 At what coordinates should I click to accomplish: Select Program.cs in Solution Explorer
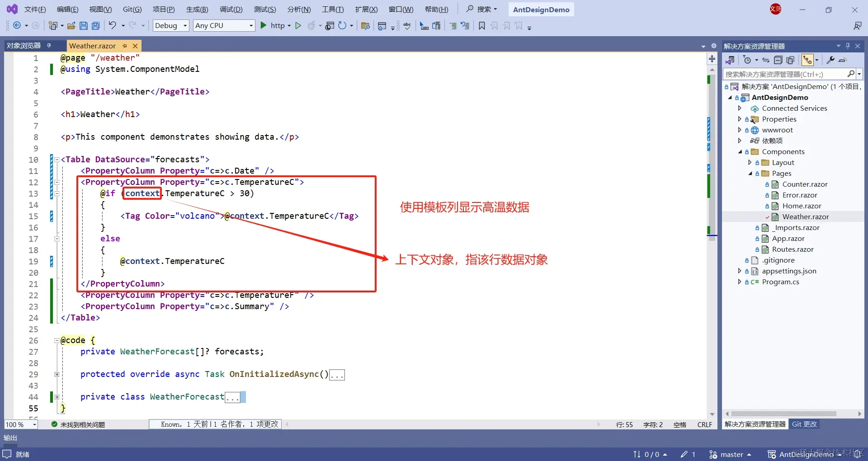click(780, 282)
